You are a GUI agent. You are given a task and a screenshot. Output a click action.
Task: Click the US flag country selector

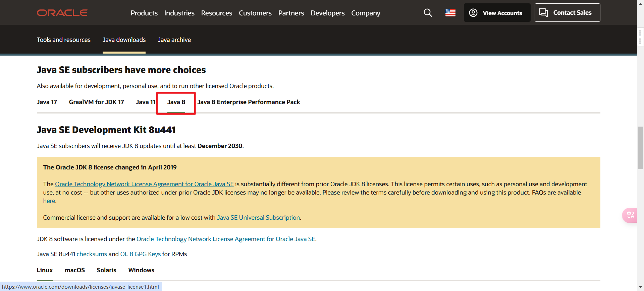pos(450,13)
